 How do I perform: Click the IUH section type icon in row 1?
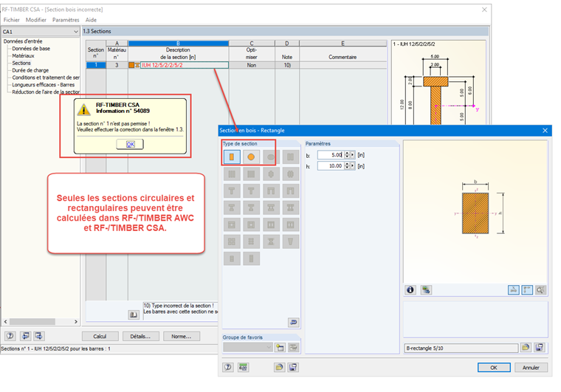click(x=137, y=65)
